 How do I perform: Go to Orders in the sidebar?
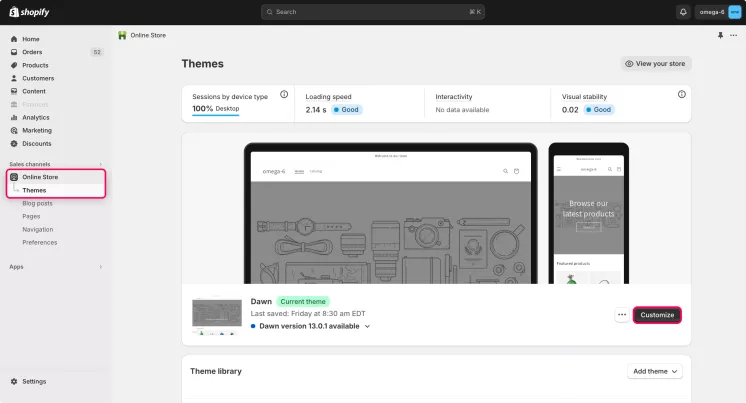click(32, 52)
